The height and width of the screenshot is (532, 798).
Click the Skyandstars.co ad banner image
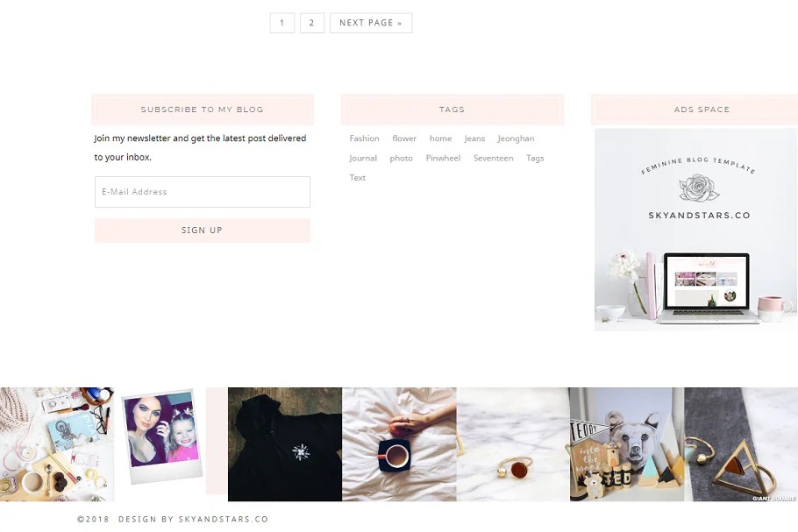696,230
